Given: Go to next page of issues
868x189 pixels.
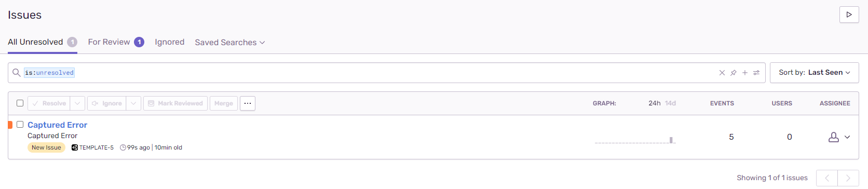Looking at the screenshot, I should (848, 178).
